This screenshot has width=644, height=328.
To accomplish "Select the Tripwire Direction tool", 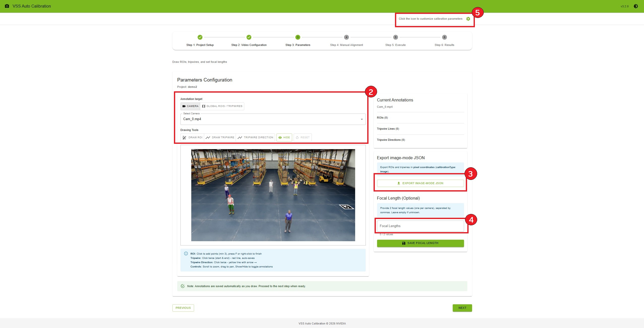I will coord(255,138).
